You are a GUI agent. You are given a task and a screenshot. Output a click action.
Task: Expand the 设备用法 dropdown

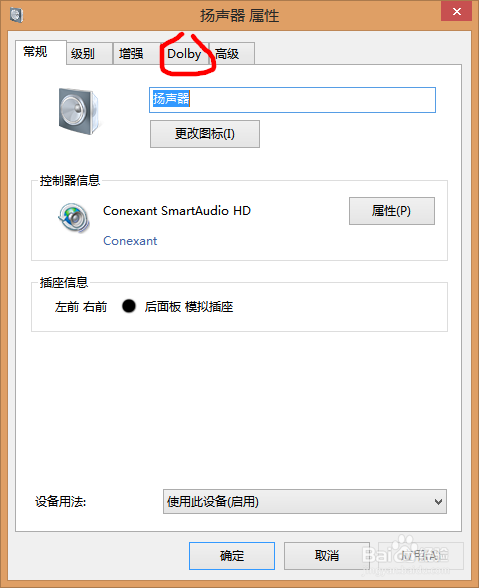[x=305, y=501]
